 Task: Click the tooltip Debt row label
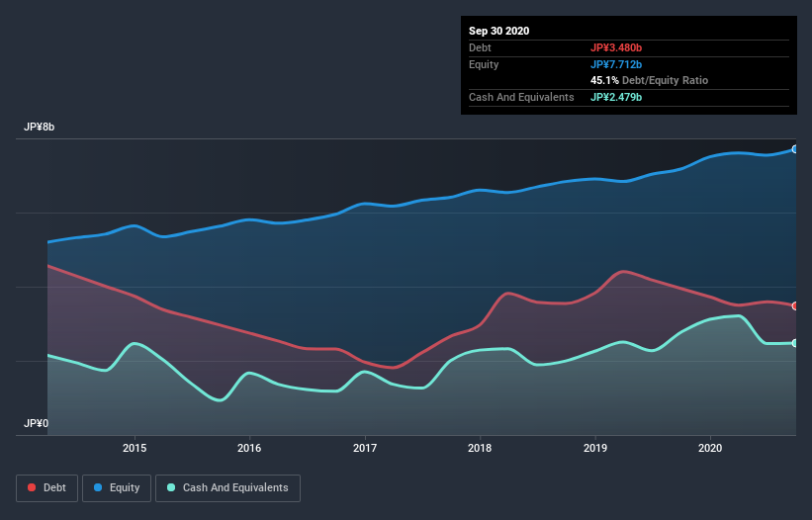pos(480,48)
